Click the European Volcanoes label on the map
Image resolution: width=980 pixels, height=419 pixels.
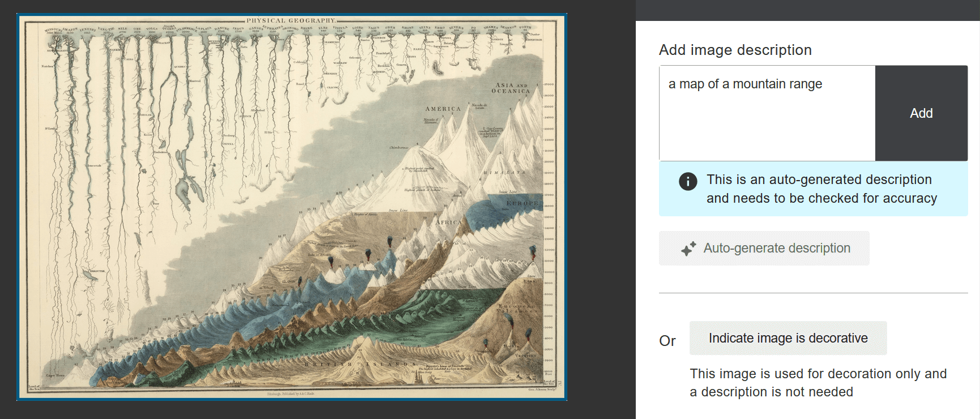click(517, 309)
